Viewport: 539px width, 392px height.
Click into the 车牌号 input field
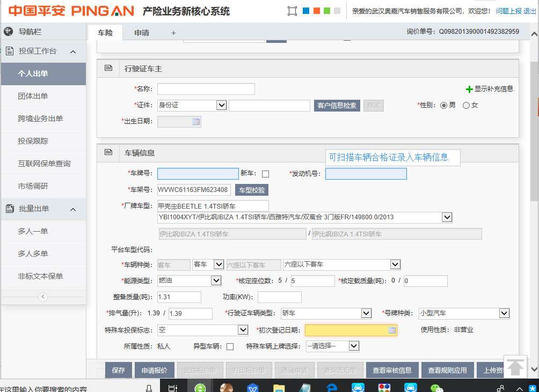click(198, 174)
